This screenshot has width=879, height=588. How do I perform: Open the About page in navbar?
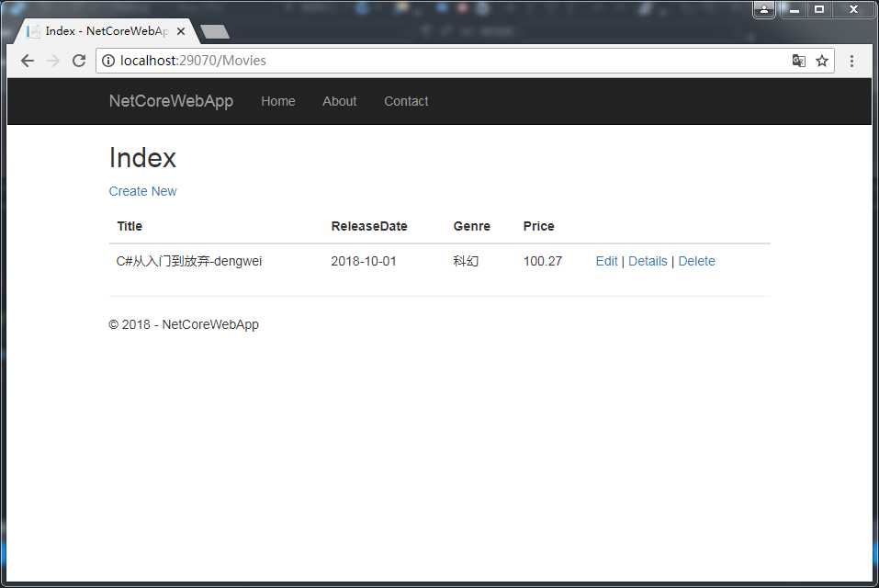[x=339, y=101]
